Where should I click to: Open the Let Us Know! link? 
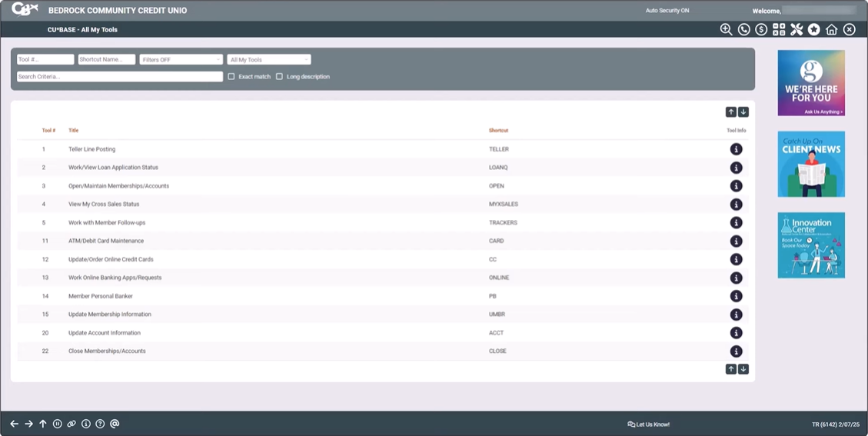point(648,424)
